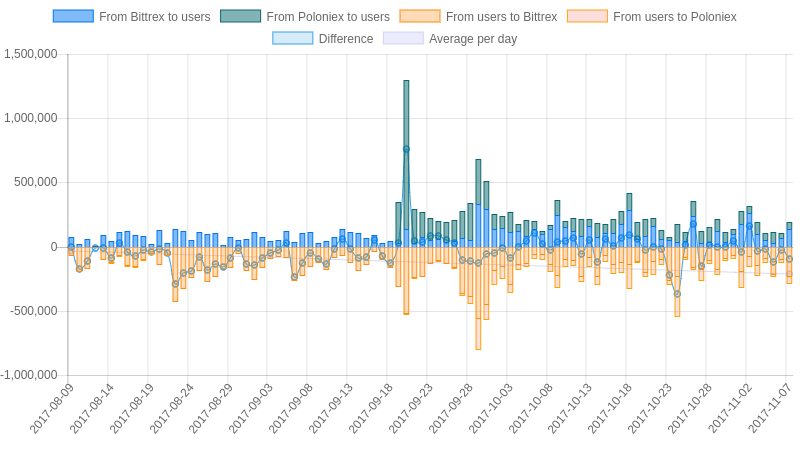Click the light blue 'Difference' legend swatch
Screen dimensions: 800x450
tap(292, 39)
